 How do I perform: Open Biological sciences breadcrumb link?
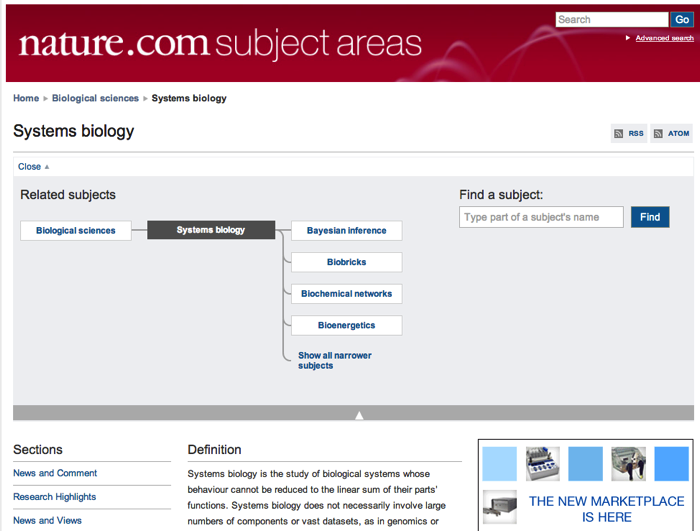pos(95,98)
